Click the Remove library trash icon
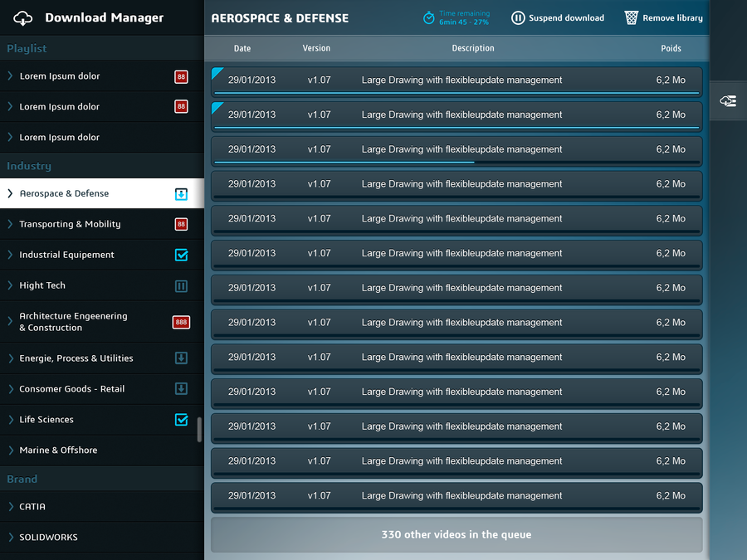This screenshot has width=747, height=560. pos(632,17)
